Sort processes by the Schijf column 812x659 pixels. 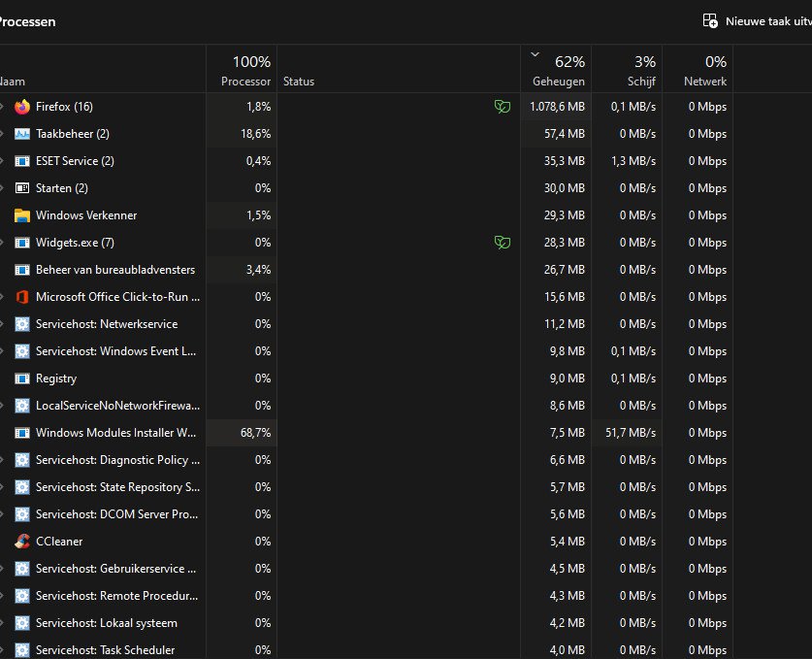627,70
